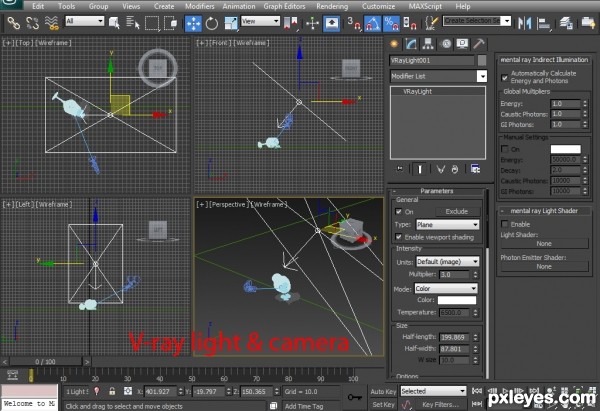This screenshot has width=600, height=411.
Task: Open the Units Default (image) dropdown
Action: (447, 262)
